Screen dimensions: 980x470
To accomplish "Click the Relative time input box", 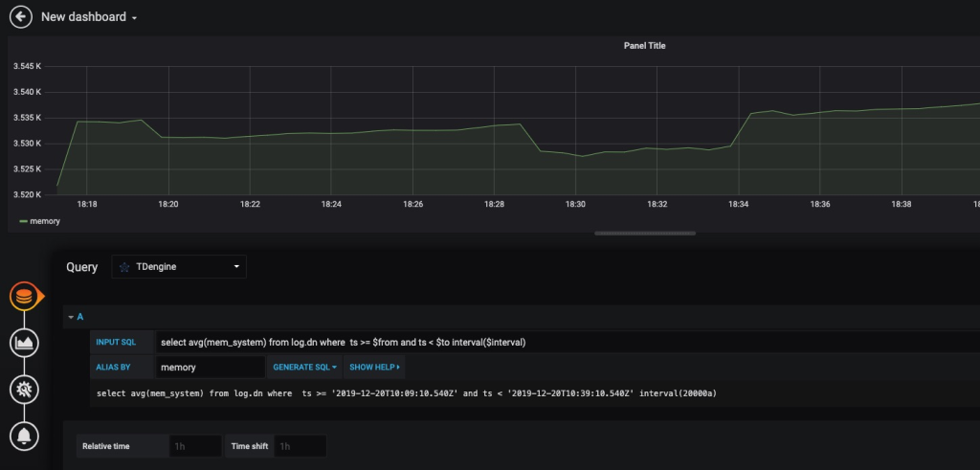I will coord(194,446).
